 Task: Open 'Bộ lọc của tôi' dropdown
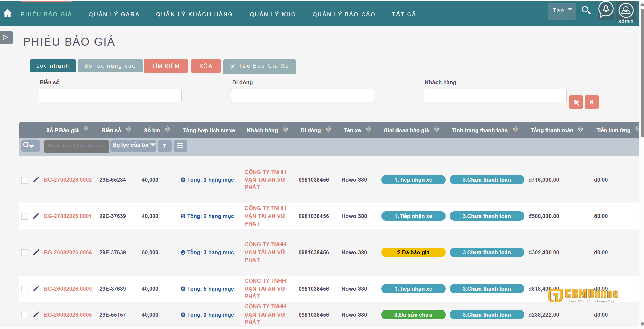point(133,146)
